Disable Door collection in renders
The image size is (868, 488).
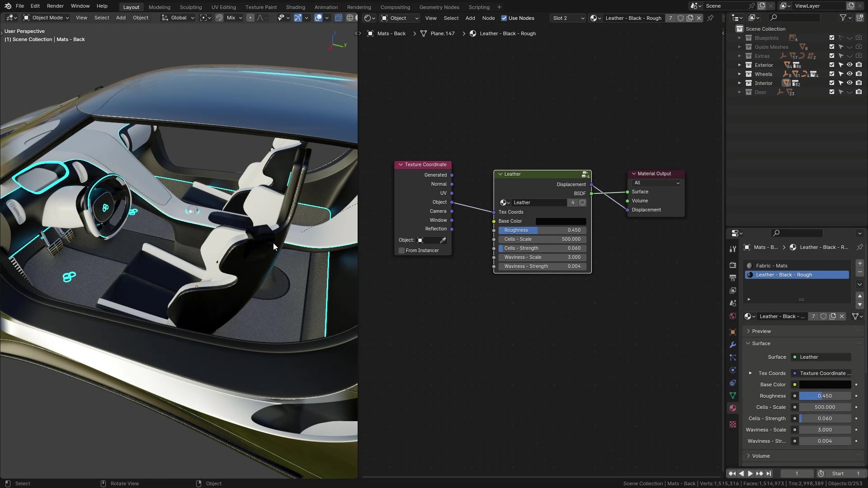[859, 92]
